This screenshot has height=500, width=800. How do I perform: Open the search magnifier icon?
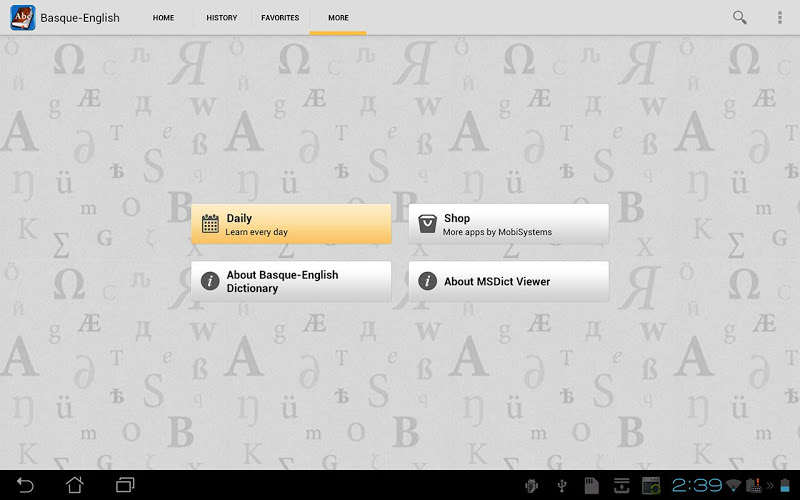[739, 17]
